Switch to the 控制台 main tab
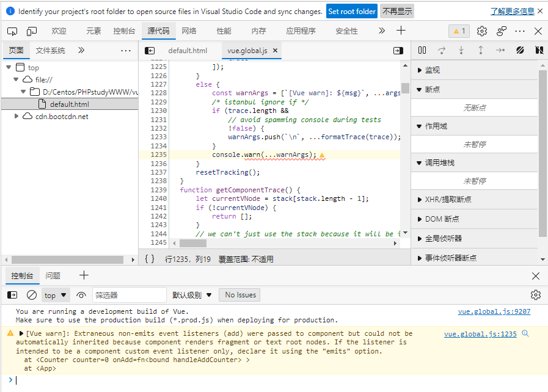The image size is (548, 392). [x=124, y=31]
